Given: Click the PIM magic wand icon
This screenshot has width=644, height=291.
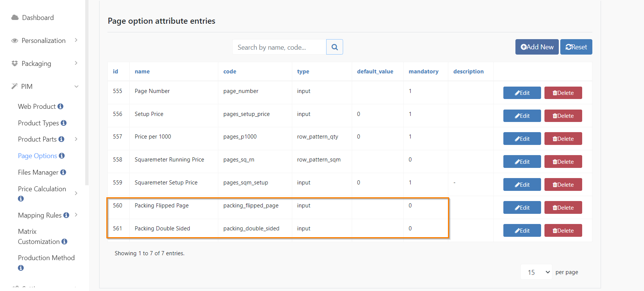Looking at the screenshot, I should point(14,86).
